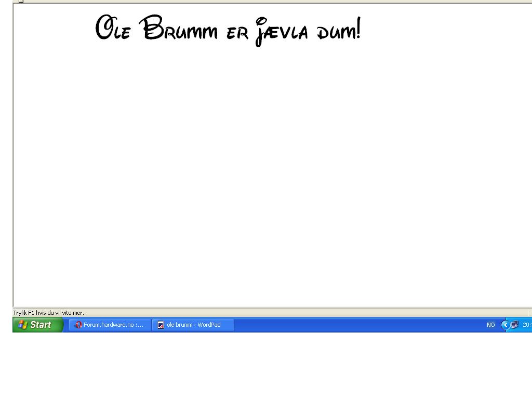Open the network connection tray icon
Screen dimensions: 532x399
tap(515, 325)
